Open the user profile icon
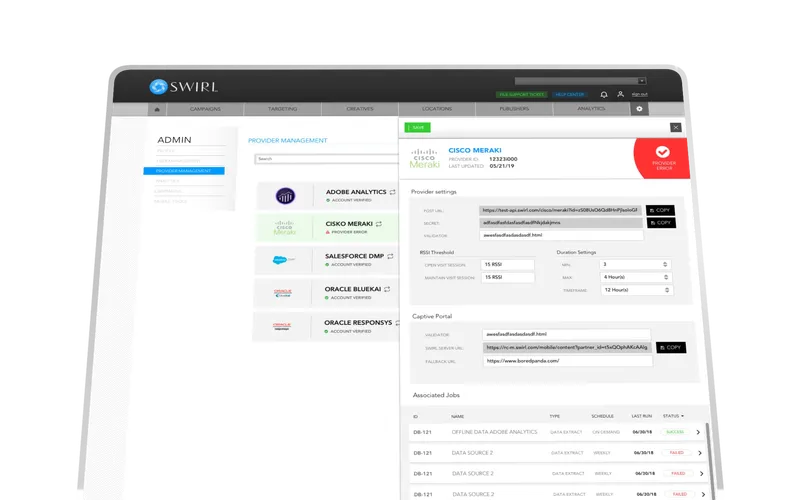Image resolution: width=800 pixels, height=500 pixels. 620,94
